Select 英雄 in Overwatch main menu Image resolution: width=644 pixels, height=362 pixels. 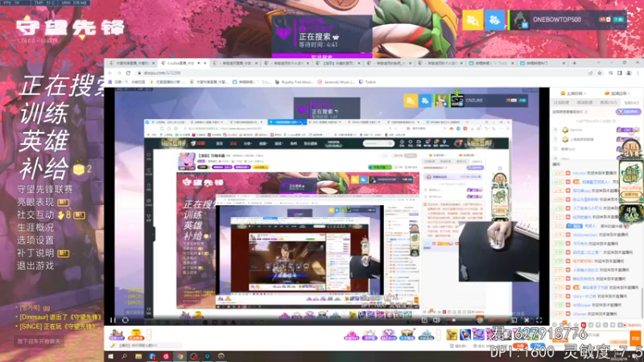(44, 140)
